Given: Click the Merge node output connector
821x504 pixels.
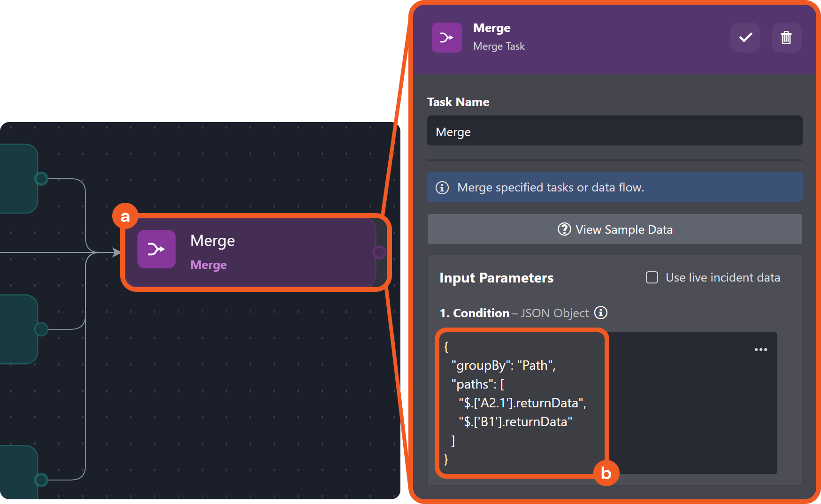Looking at the screenshot, I should pos(379,252).
